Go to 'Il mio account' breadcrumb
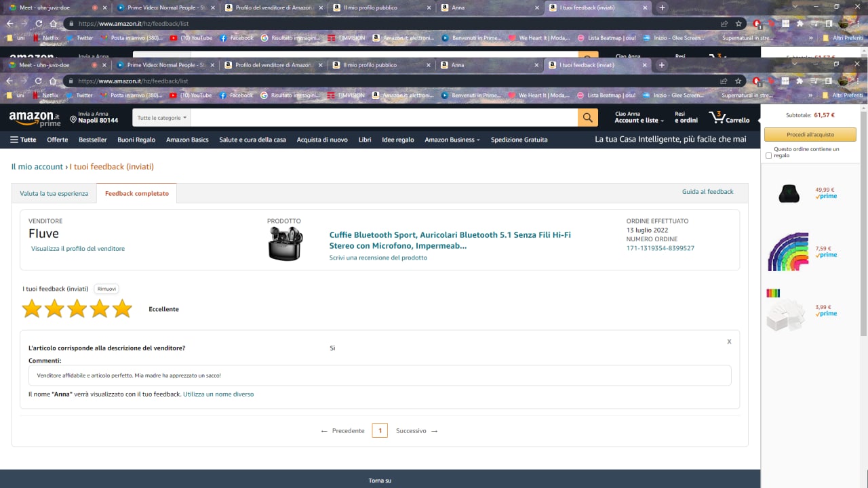 tap(37, 167)
